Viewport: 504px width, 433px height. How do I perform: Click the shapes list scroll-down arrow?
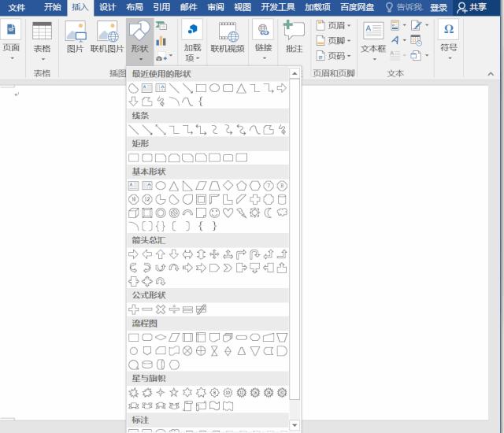click(295, 425)
